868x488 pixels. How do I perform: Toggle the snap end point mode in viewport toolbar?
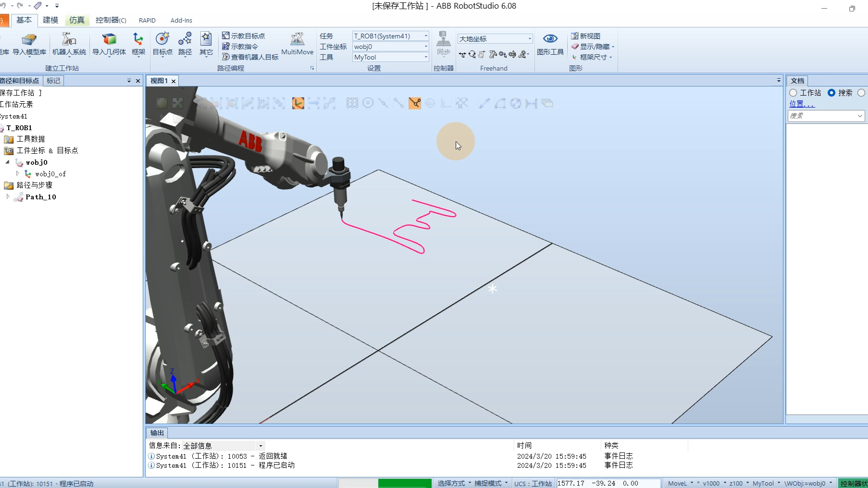(x=398, y=103)
